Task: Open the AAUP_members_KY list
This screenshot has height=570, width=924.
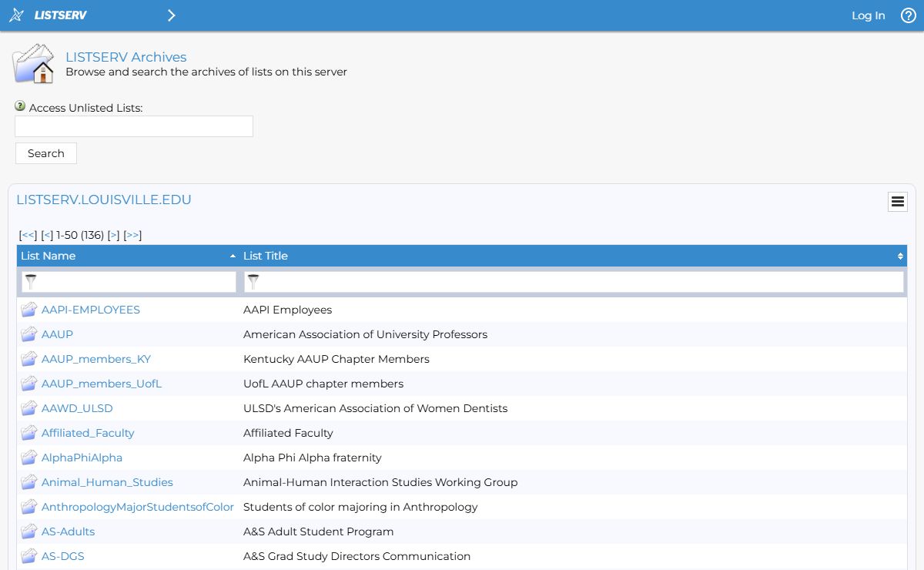Action: [96, 359]
